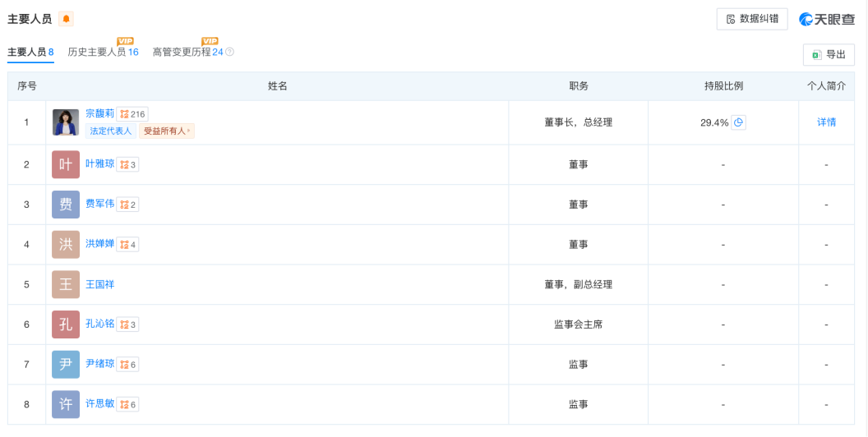
Task: Click 洪婵婵's related companies badge
Action: (127, 244)
